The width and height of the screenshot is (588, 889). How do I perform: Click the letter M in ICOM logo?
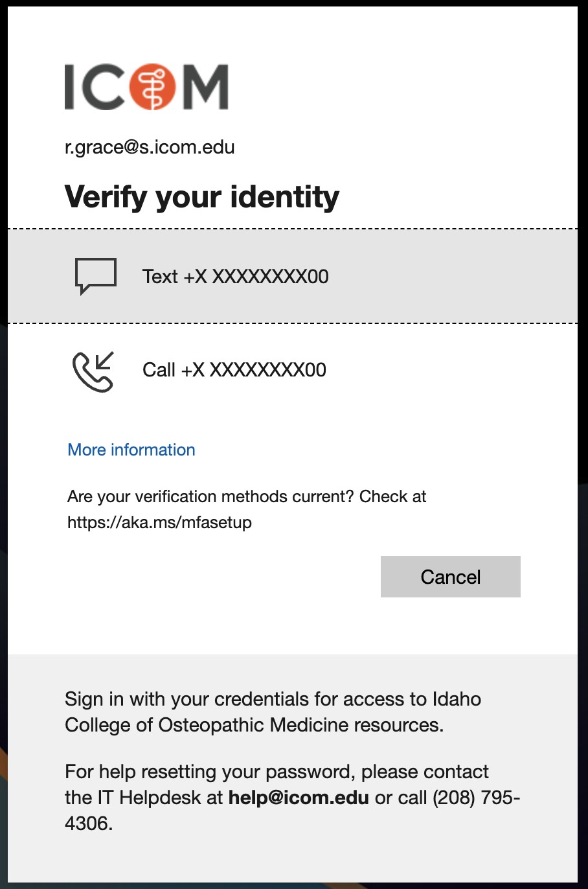pyautogui.click(x=205, y=86)
